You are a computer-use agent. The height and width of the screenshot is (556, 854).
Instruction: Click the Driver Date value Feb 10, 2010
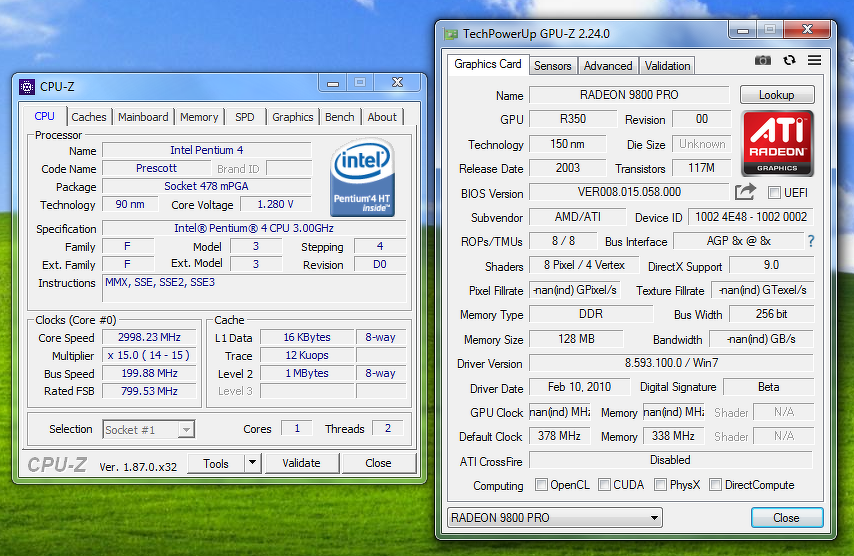pyautogui.click(x=580, y=387)
